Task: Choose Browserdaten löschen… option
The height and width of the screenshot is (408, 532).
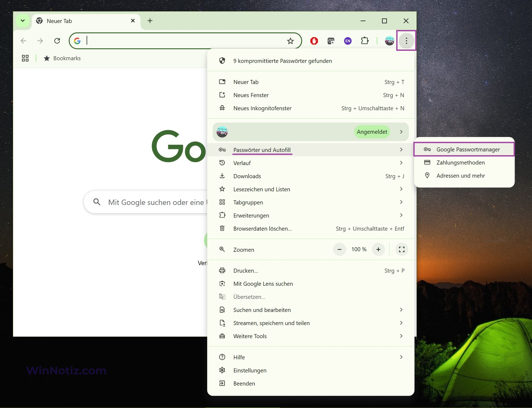Action: 311,228
